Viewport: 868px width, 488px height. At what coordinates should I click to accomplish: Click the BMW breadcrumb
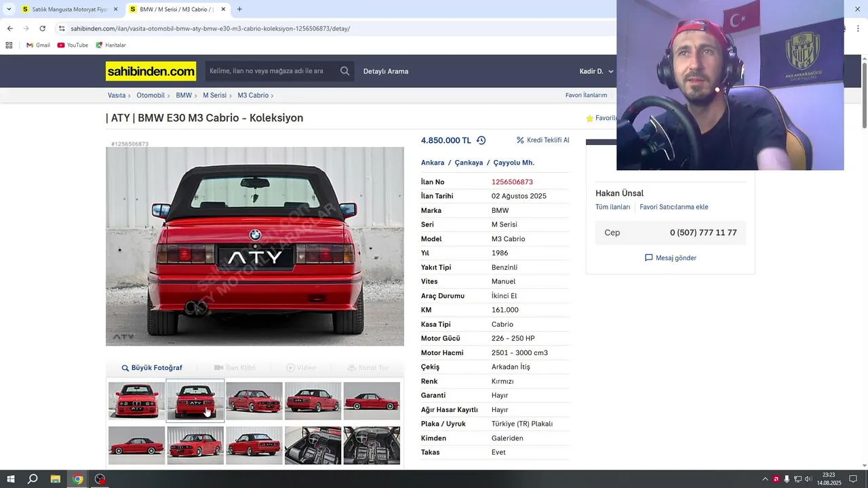[x=184, y=96]
